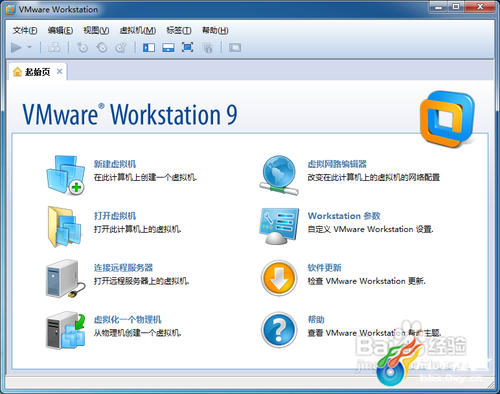
Task: Click the software update download icon
Action: tap(279, 278)
